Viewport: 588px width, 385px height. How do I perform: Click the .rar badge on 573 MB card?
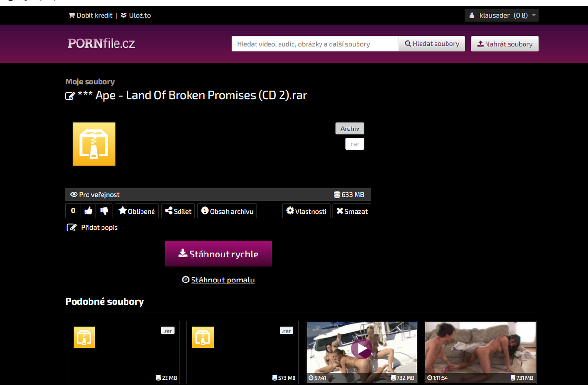click(x=286, y=331)
